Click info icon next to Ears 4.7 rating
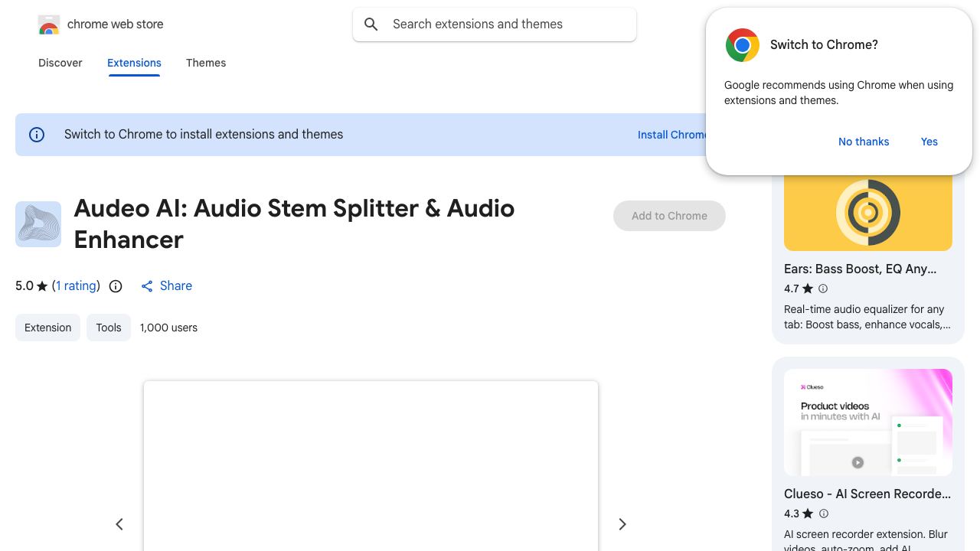980x551 pixels. [823, 289]
